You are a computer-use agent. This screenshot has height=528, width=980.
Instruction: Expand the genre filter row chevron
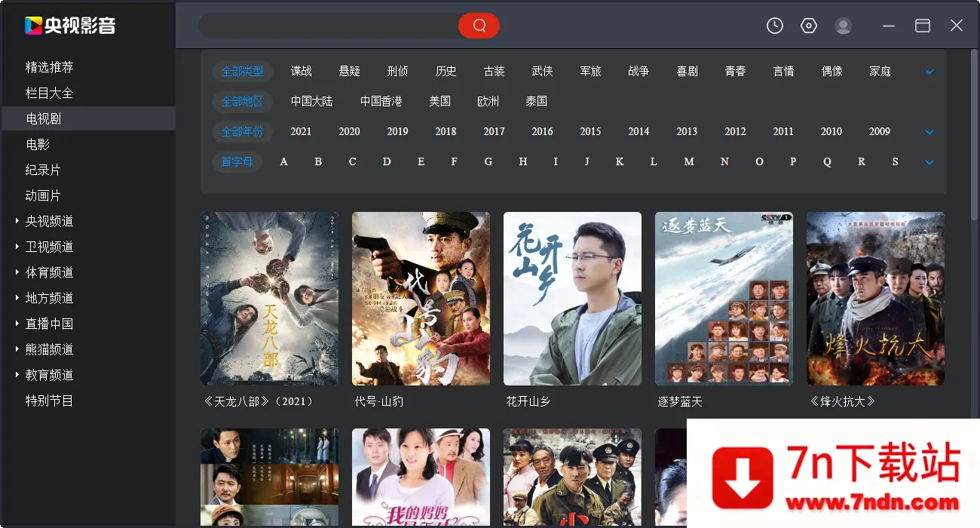[929, 72]
